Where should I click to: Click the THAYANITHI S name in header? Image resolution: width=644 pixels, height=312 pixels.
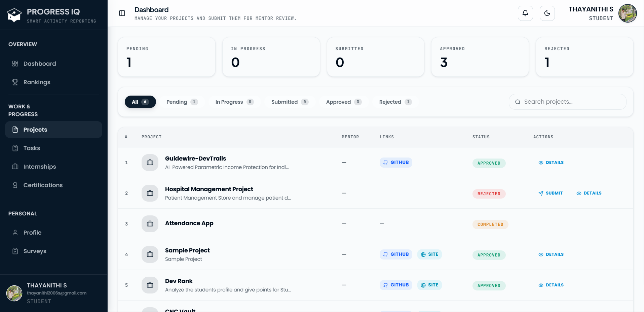(x=591, y=9)
